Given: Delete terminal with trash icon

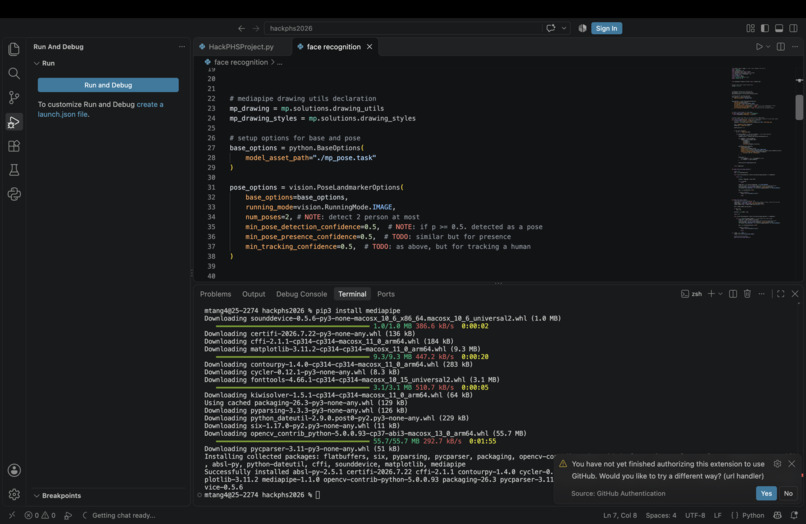Looking at the screenshot, I should tap(747, 294).
